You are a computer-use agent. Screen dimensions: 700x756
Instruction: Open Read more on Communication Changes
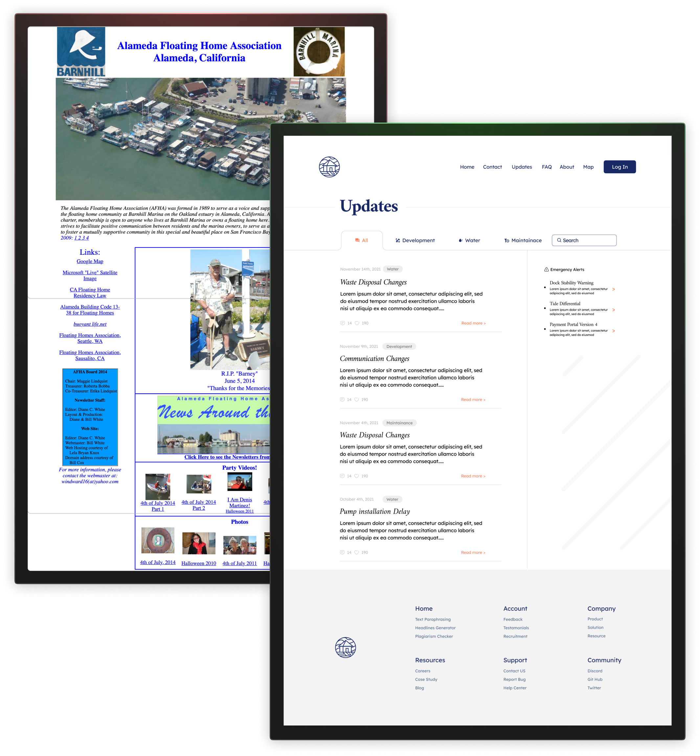pos(472,399)
